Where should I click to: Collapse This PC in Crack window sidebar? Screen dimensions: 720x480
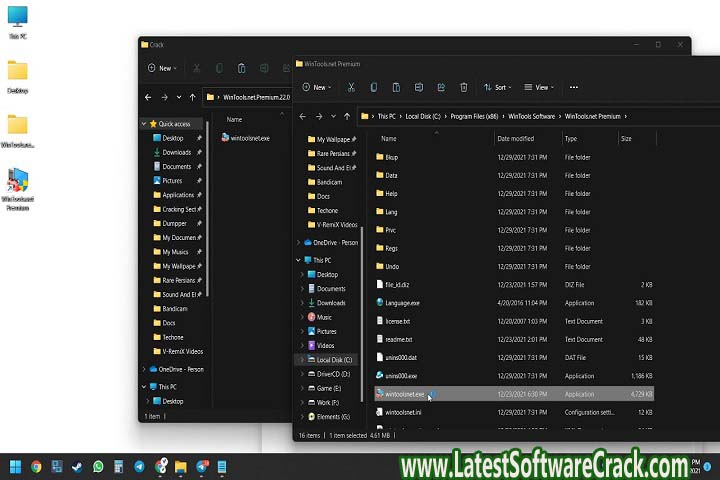pos(144,387)
